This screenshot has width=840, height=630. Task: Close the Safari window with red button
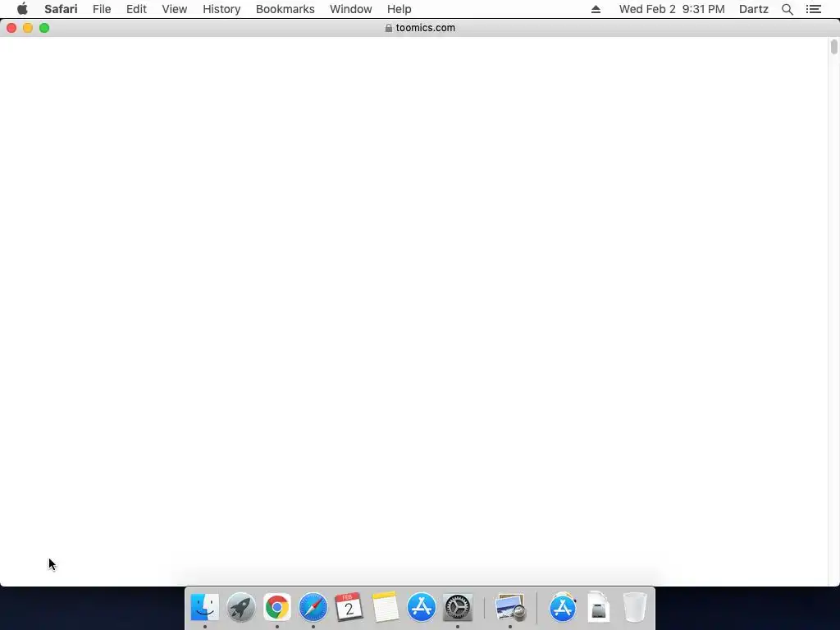pos(11,28)
